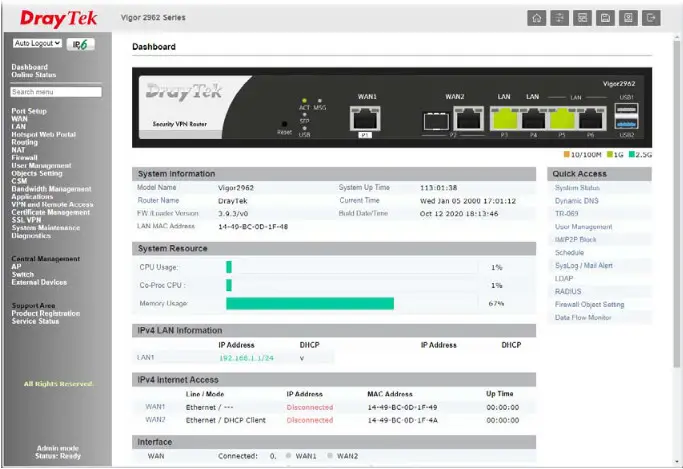
Task: Expand User Management in sidebar
Action: pos(41,165)
